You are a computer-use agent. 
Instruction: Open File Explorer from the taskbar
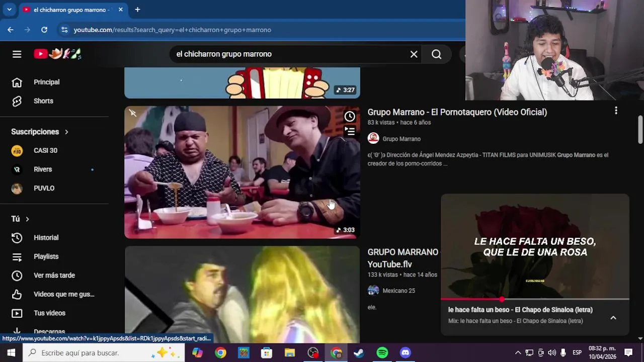click(x=290, y=353)
